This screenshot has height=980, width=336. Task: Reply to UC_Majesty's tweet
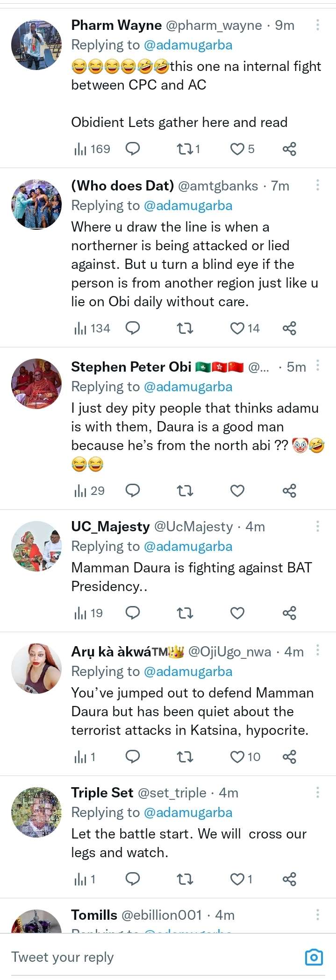(133, 613)
